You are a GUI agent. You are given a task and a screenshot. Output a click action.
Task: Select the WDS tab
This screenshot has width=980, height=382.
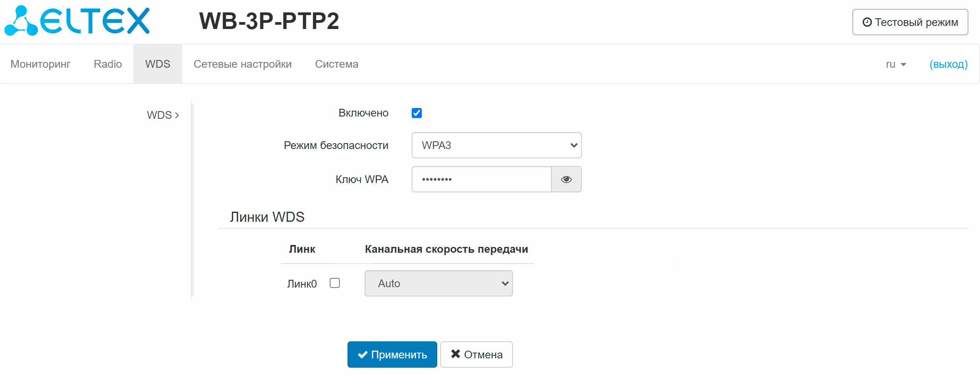(x=157, y=64)
